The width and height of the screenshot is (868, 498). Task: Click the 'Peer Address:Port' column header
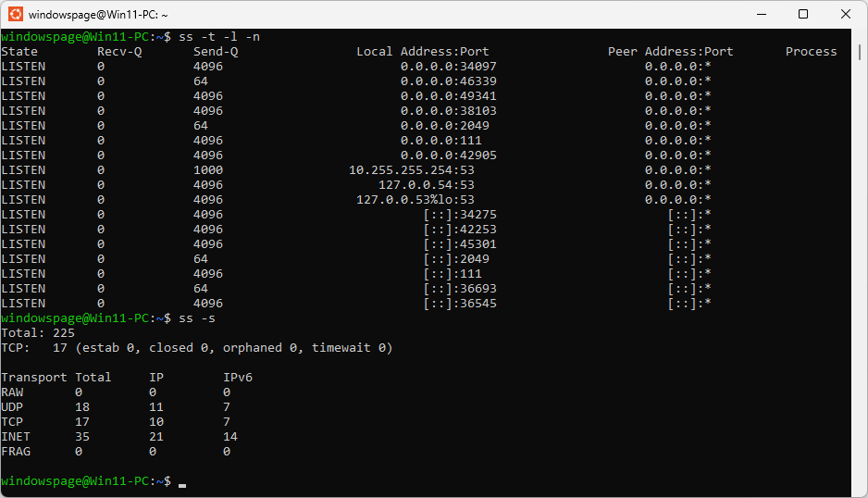point(671,52)
